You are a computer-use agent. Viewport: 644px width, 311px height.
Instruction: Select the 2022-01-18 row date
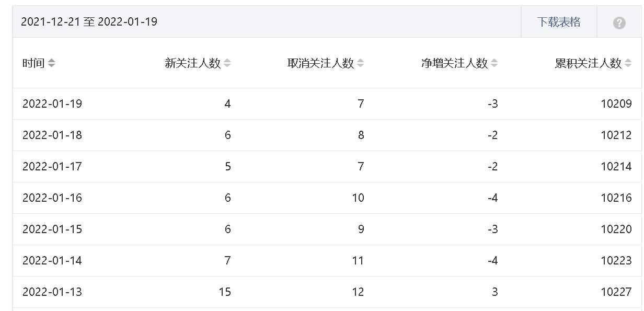(x=52, y=135)
